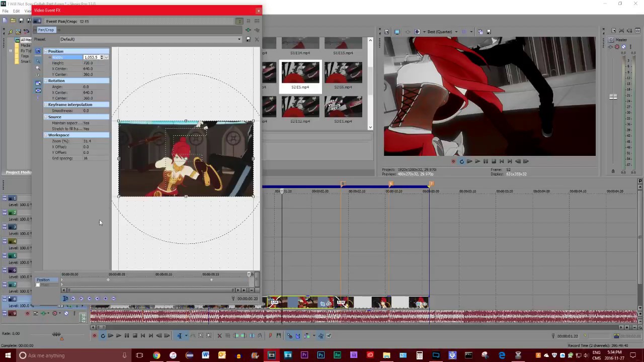Open the Width value slider dropdown arrow

[x=106, y=57]
